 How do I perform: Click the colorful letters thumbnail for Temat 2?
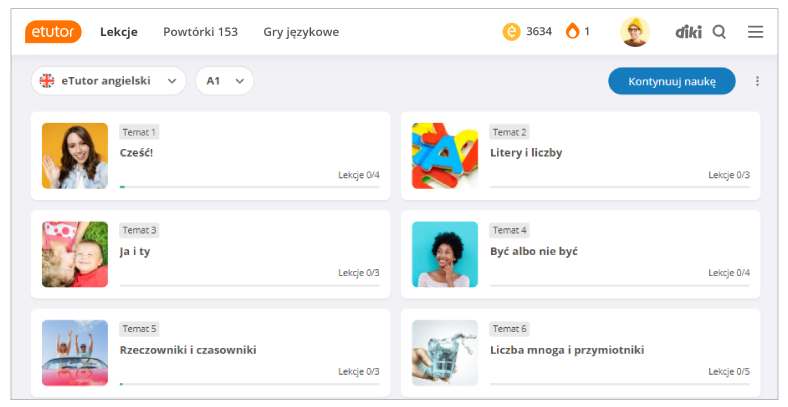pyautogui.click(x=445, y=156)
